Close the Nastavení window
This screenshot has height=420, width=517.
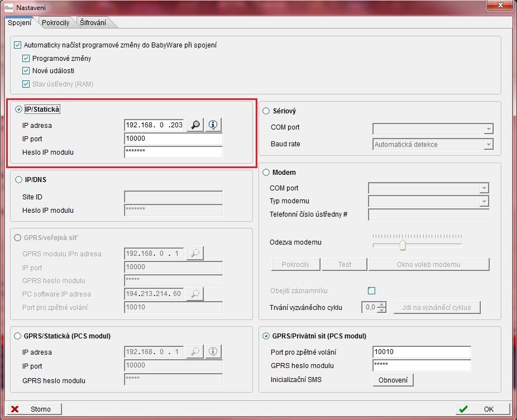pos(499,7)
